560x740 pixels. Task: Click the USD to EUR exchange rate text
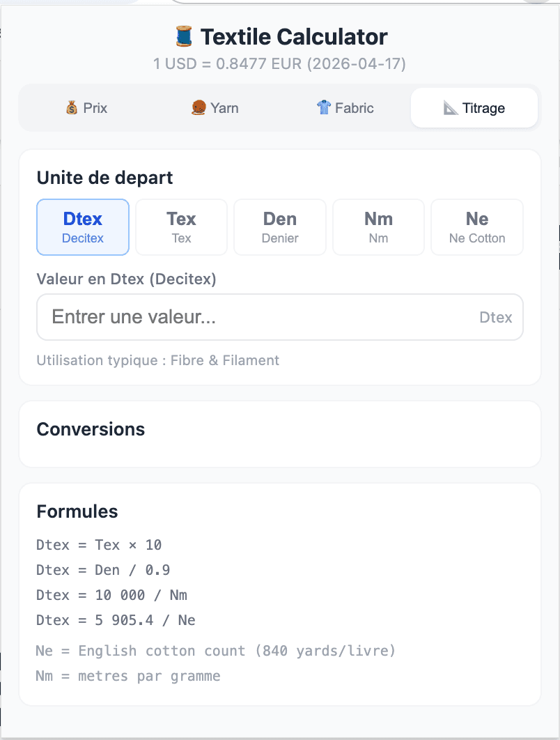(x=280, y=64)
